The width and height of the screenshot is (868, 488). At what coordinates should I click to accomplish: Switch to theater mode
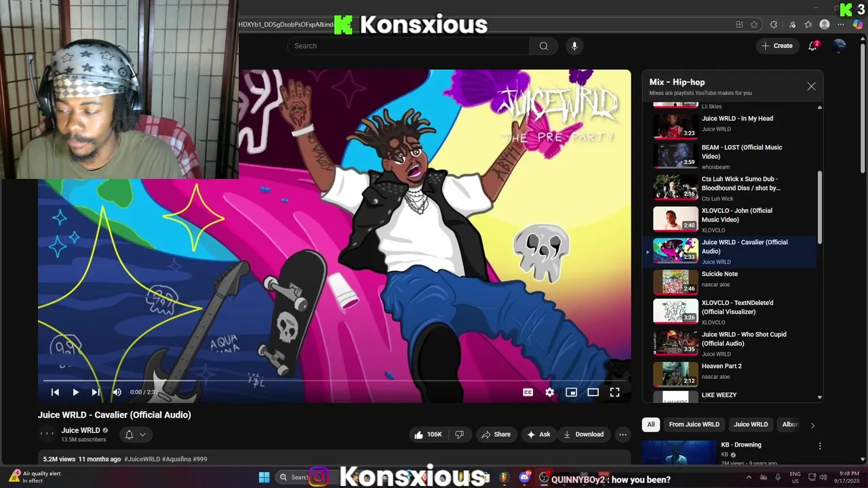click(593, 392)
